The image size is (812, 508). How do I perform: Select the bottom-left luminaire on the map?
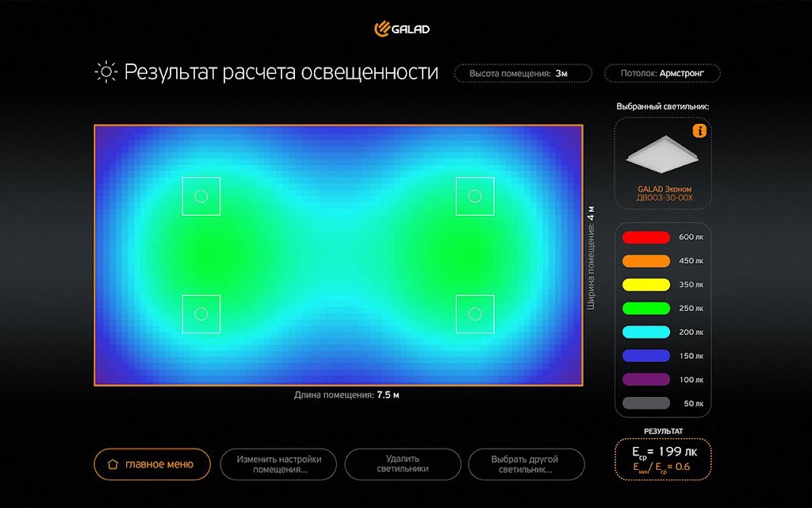(201, 314)
